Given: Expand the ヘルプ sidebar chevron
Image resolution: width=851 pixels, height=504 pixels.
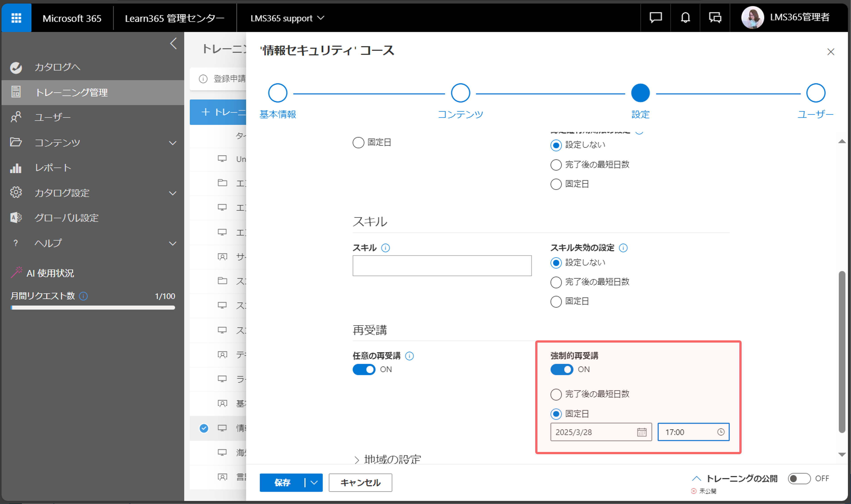Looking at the screenshot, I should pyautogui.click(x=173, y=244).
